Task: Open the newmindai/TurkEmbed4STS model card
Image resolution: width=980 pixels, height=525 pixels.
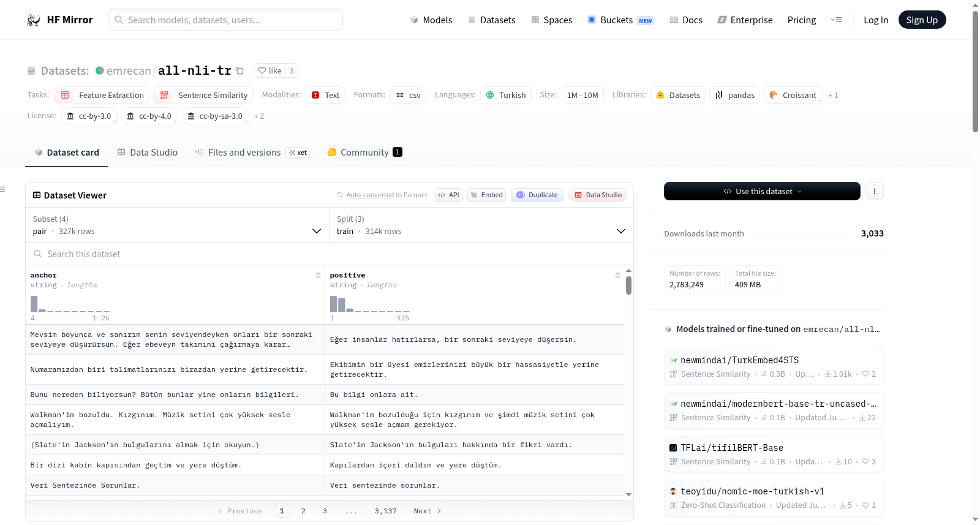Action: coord(774,367)
